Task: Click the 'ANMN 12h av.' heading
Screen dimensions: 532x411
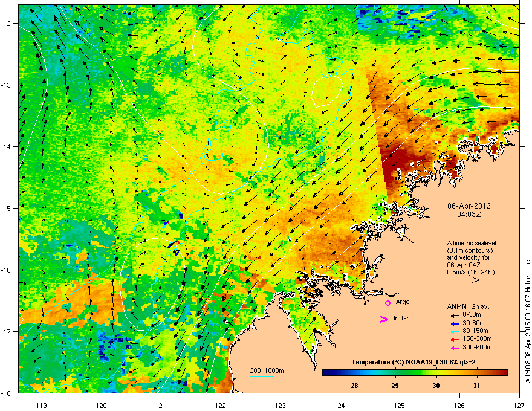Action: pyautogui.click(x=468, y=306)
